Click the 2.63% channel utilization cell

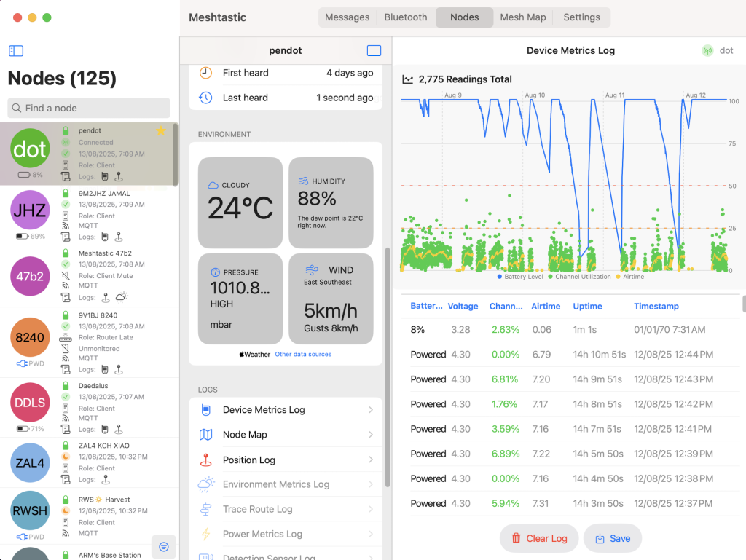click(506, 329)
